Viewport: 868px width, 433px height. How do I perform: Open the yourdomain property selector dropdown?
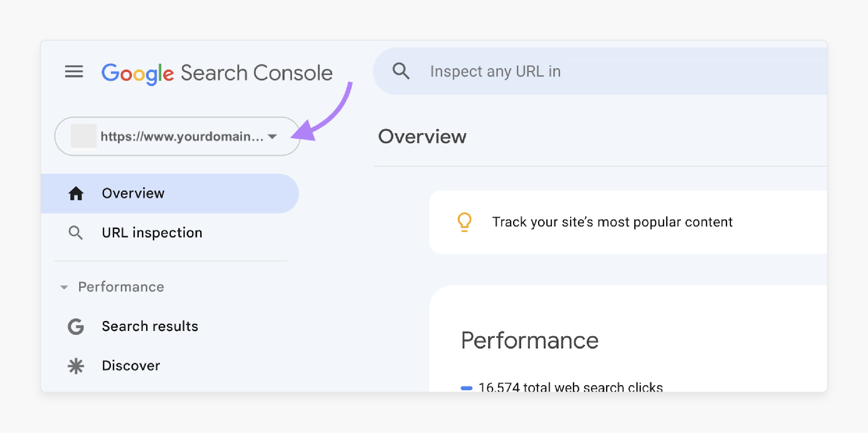click(177, 136)
